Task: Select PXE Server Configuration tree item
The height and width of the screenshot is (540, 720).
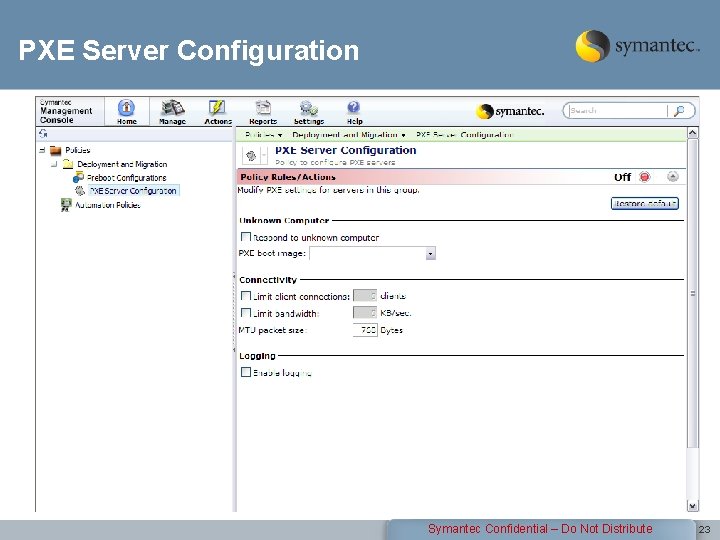Action: pos(133,191)
